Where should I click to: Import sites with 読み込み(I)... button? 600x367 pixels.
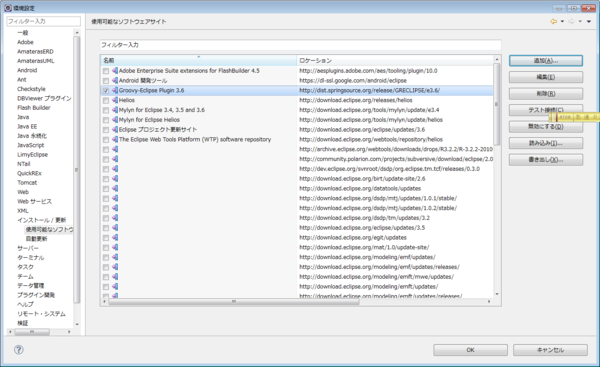tap(546, 143)
